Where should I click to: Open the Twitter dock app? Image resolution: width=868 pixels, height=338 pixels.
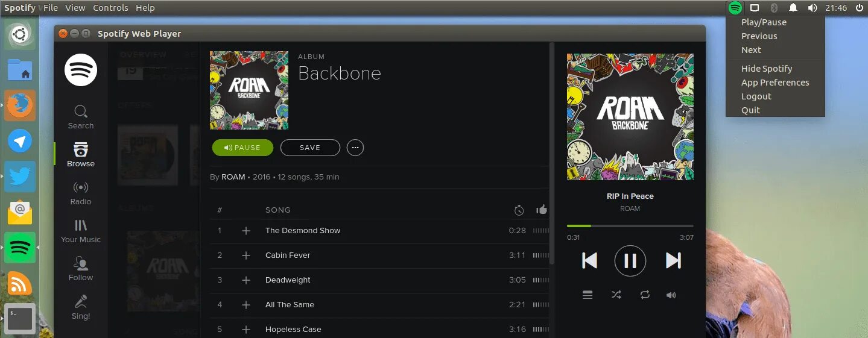coord(20,177)
